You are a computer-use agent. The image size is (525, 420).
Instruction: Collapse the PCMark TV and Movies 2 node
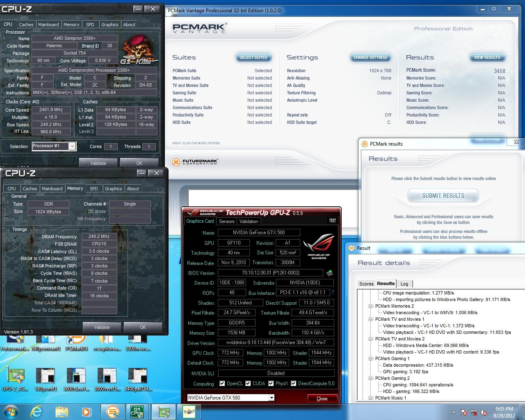coord(370,339)
